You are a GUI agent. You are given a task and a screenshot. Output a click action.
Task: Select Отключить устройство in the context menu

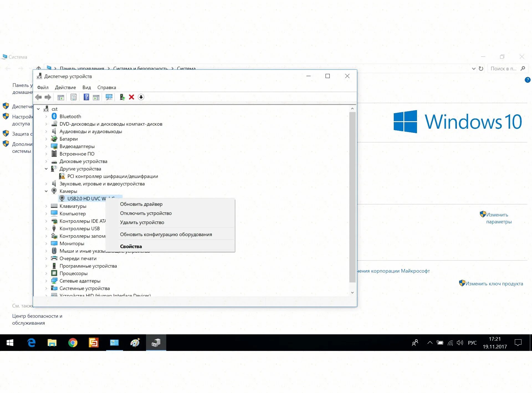coord(146,213)
